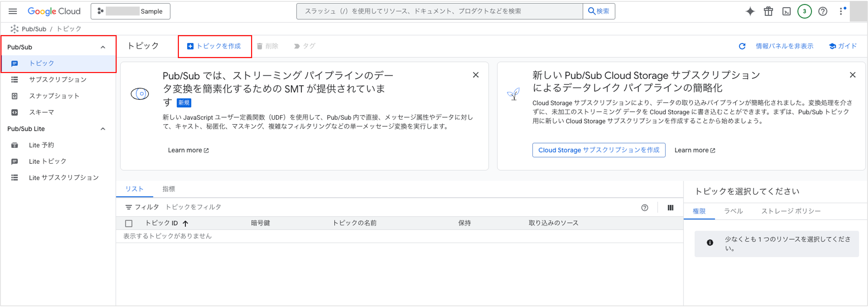This screenshot has width=868, height=307.
Task: Open サブスクリプション in the sidebar
Action: click(58, 80)
